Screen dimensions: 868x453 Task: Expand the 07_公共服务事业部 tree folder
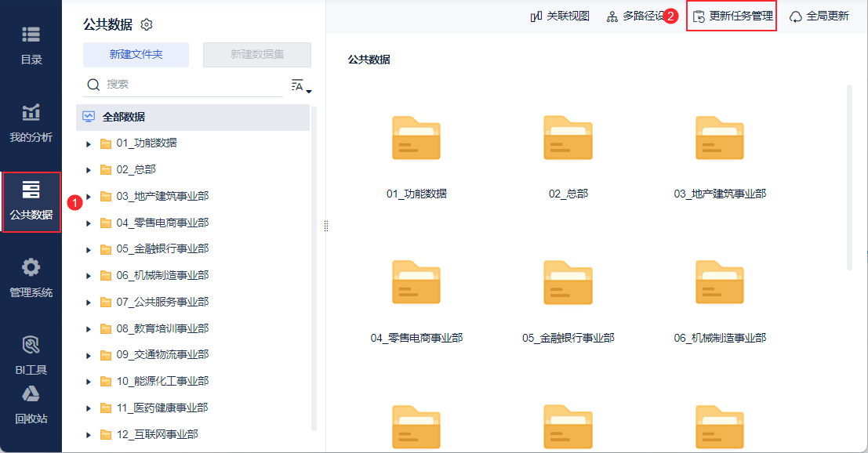89,303
